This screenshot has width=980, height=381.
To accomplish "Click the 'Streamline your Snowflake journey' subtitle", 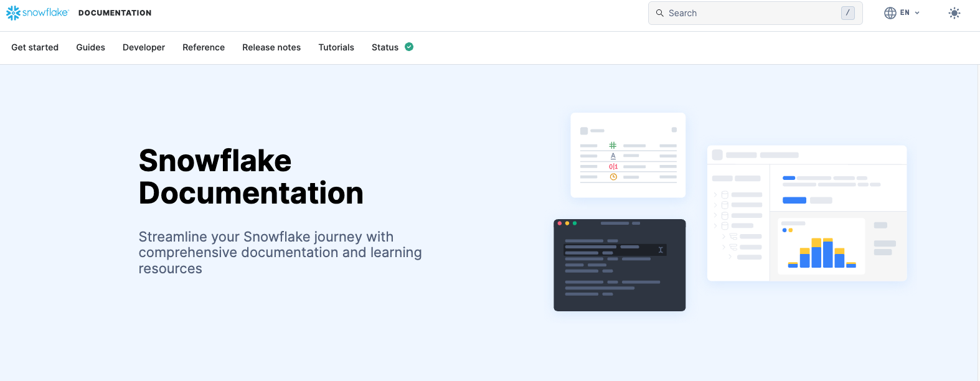I will tap(280, 253).
